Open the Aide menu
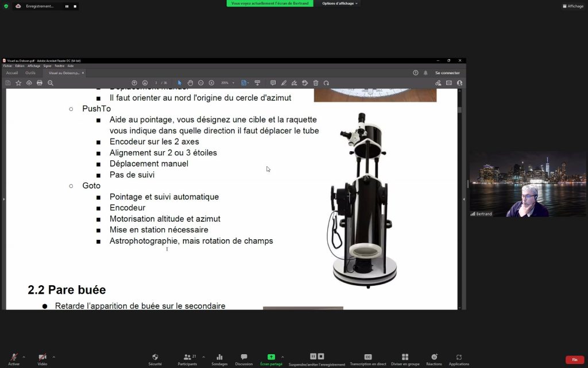The width and height of the screenshot is (588, 368). tap(71, 66)
